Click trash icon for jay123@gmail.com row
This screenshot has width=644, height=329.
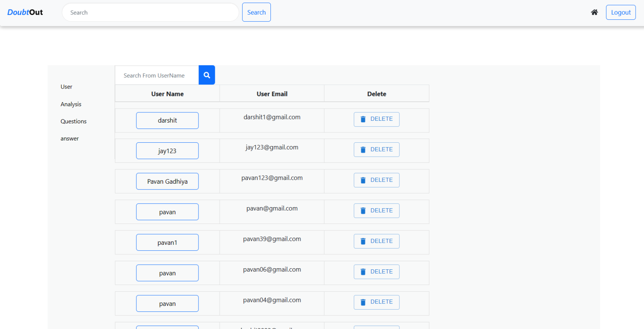coord(363,150)
